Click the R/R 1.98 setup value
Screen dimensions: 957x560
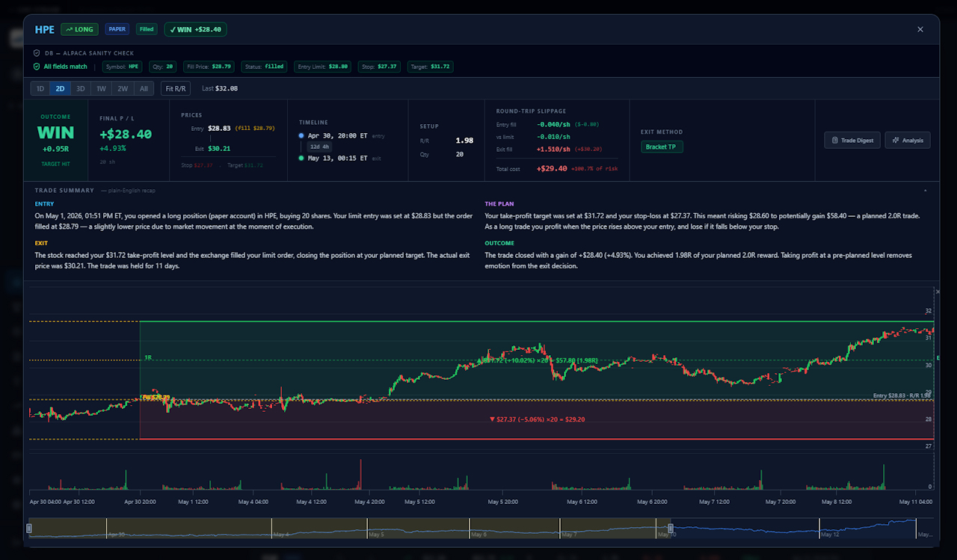(464, 140)
